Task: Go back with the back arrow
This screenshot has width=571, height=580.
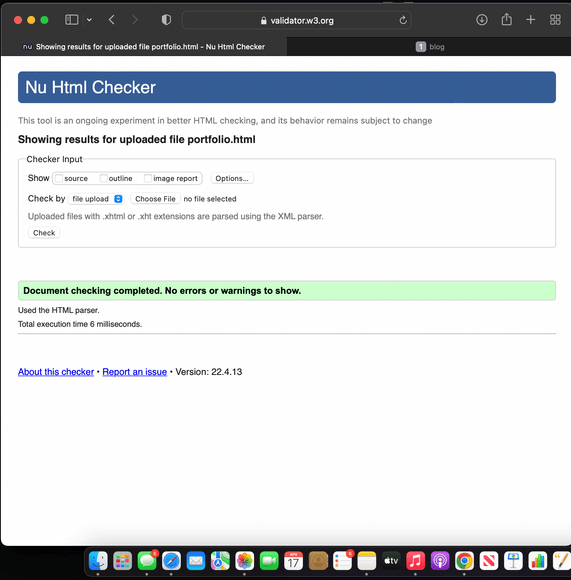Action: pyautogui.click(x=112, y=20)
